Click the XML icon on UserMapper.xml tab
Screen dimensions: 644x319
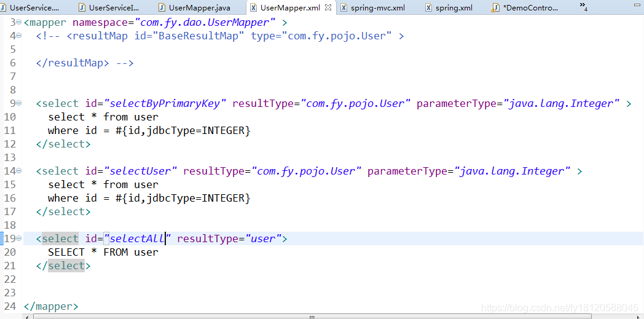pyautogui.click(x=254, y=8)
